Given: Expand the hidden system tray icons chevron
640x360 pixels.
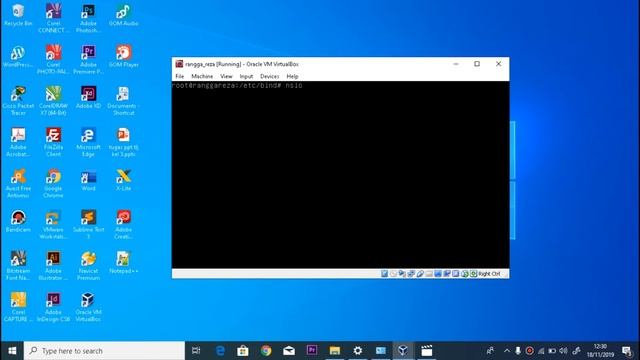Looking at the screenshot, I should pyautogui.click(x=507, y=351).
